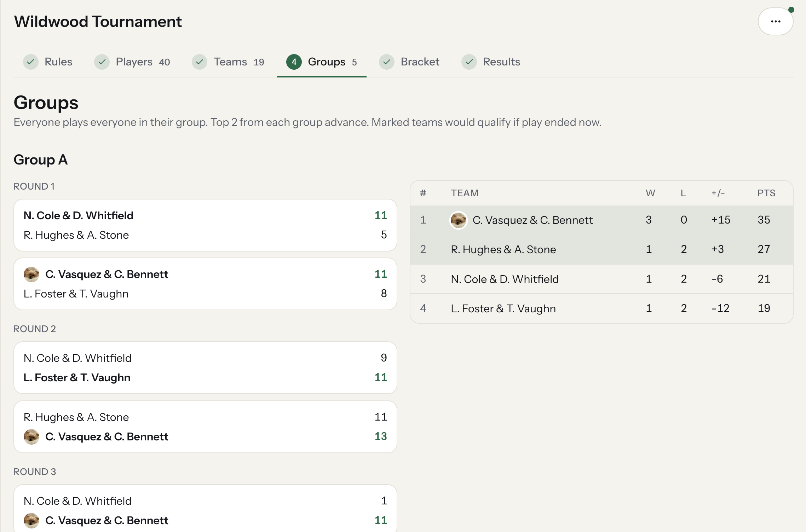
Task: Open Round 2 match Cole & Whitfield vs Foster & Vaughn
Action: tap(205, 368)
